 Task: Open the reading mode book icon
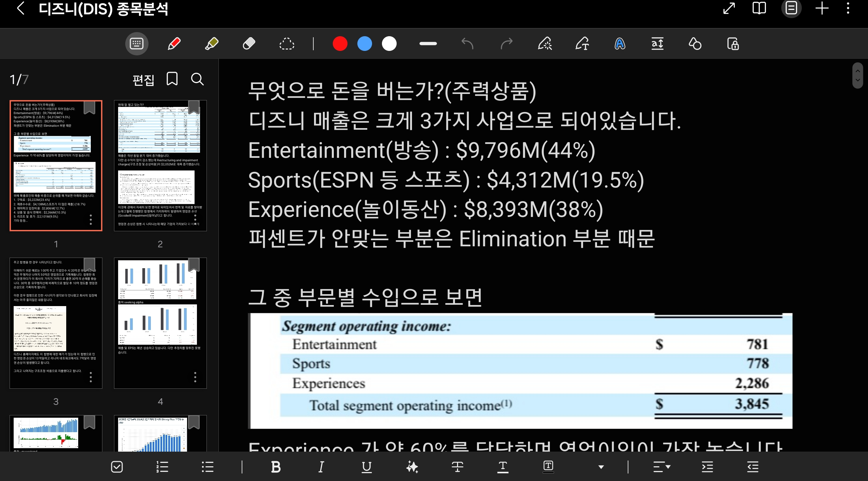pos(759,8)
